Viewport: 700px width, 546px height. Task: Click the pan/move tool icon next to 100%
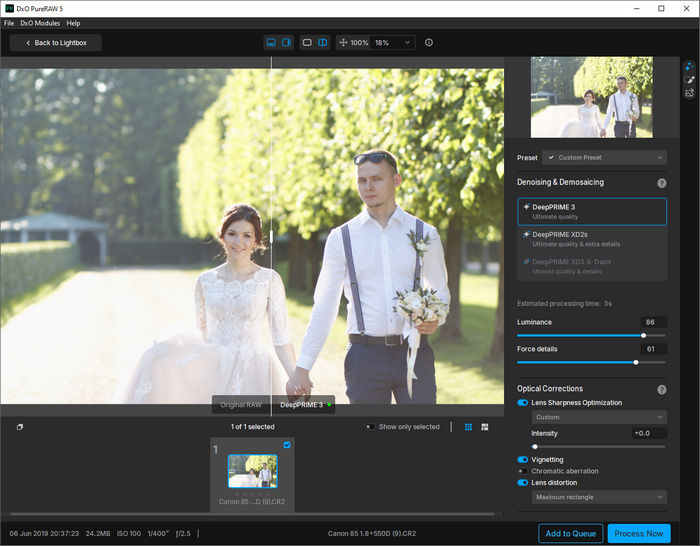point(343,43)
